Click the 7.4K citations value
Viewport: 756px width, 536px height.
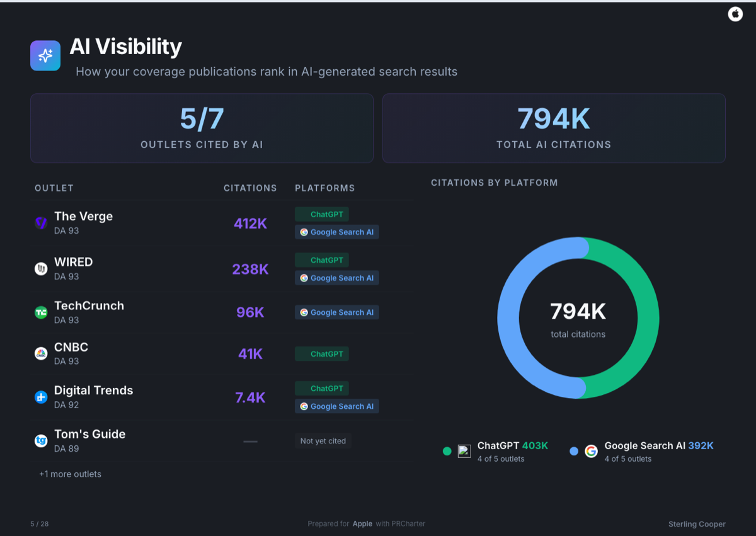point(250,397)
